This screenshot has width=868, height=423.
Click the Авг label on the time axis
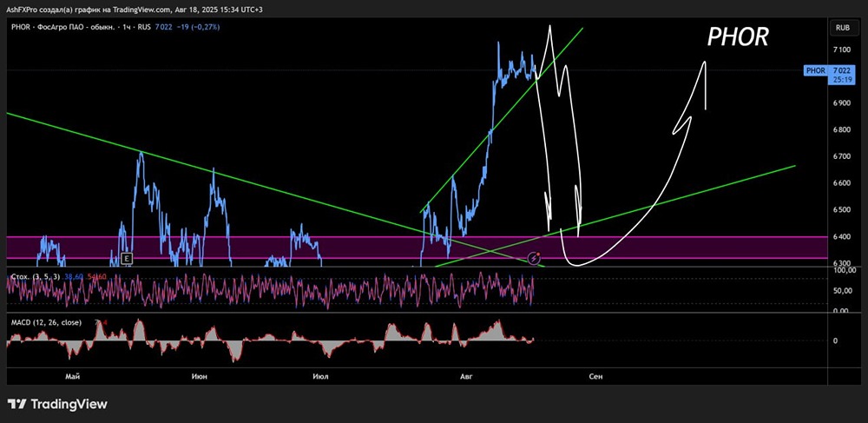click(467, 376)
